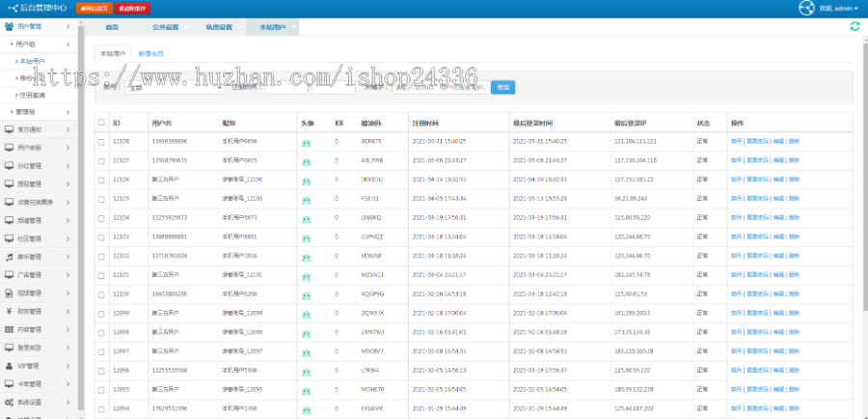Viewport: 868px width, 419px height.
Task: Click 编辑 link for user 12106
Action: pyautogui.click(x=777, y=180)
